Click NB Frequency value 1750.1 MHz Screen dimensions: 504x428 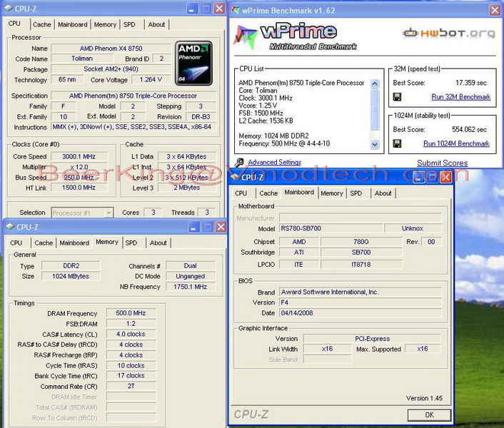click(x=191, y=287)
